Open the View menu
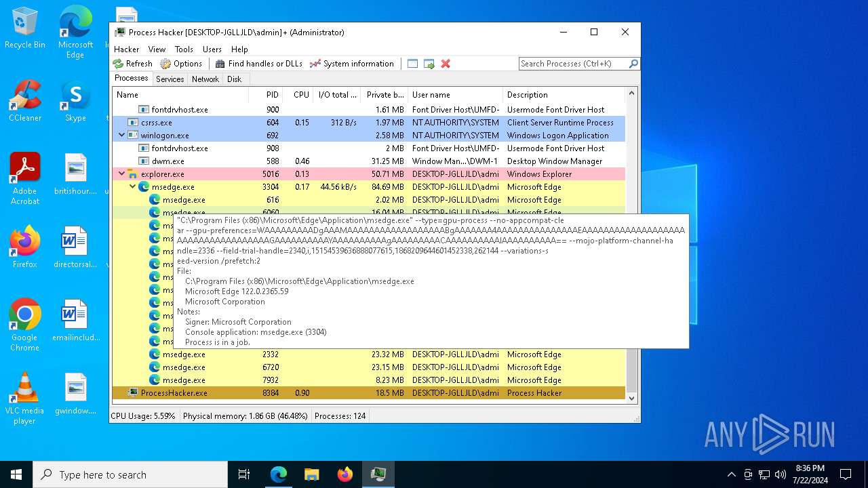This screenshot has width=868, height=488. 157,49
